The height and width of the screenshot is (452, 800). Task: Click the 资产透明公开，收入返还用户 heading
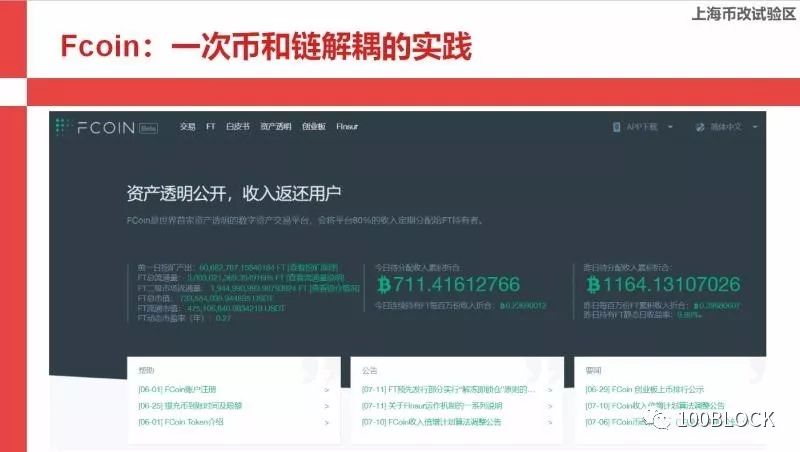click(x=234, y=193)
